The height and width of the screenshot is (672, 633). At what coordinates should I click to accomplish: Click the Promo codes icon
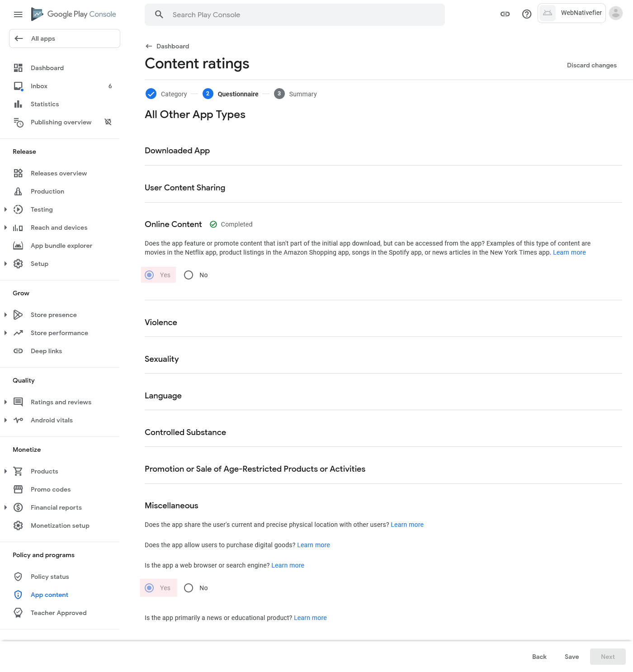point(18,489)
